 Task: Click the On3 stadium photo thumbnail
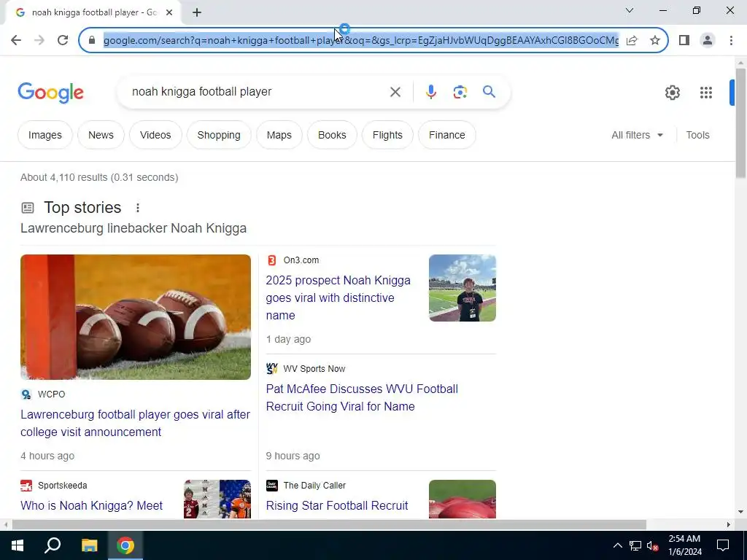[462, 288]
